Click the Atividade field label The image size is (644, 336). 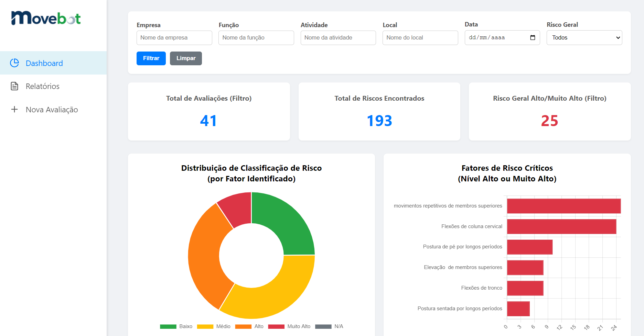click(314, 25)
